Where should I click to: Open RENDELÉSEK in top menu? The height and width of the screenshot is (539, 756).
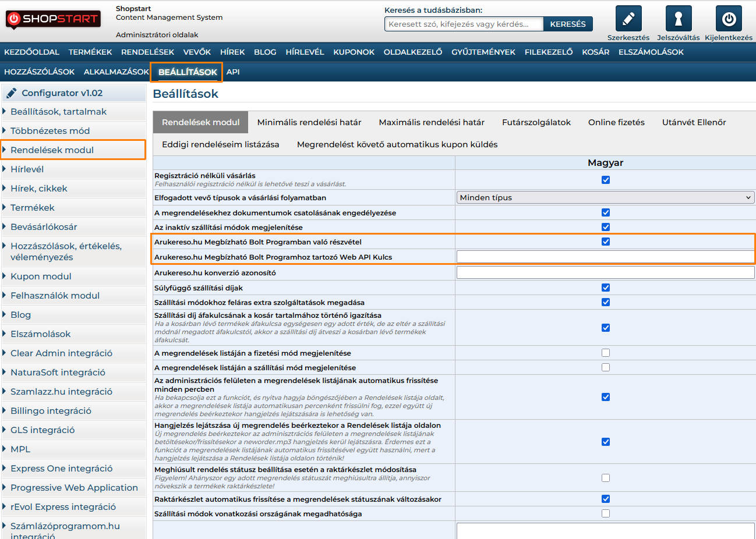[x=148, y=52]
